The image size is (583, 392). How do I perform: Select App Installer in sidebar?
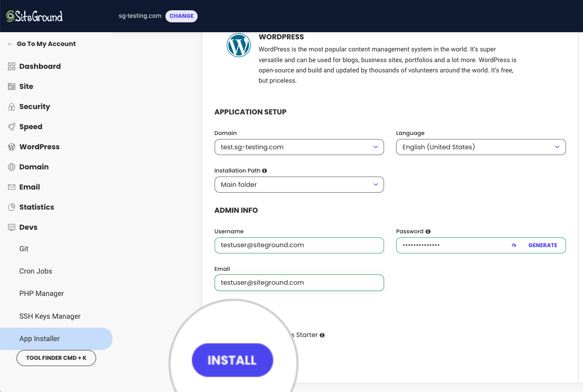(56, 339)
